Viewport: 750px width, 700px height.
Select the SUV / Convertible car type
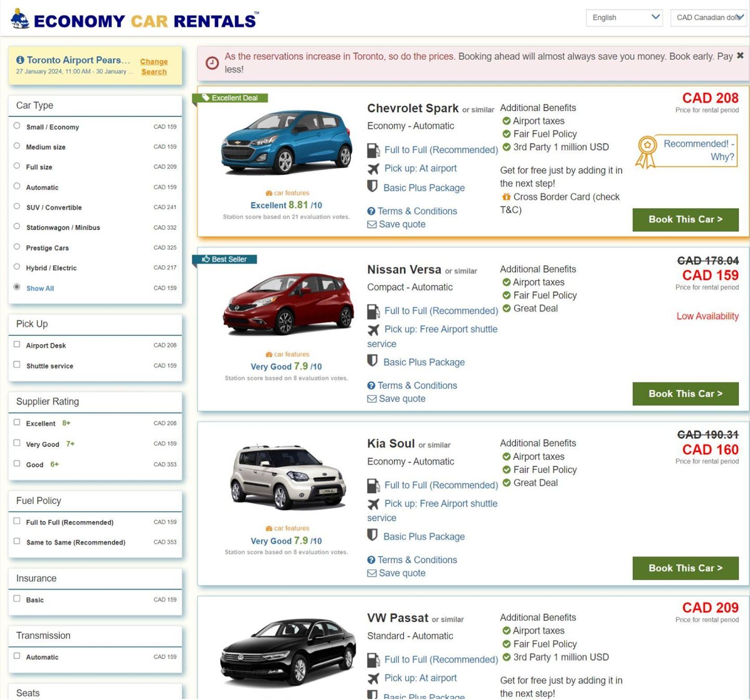point(17,206)
